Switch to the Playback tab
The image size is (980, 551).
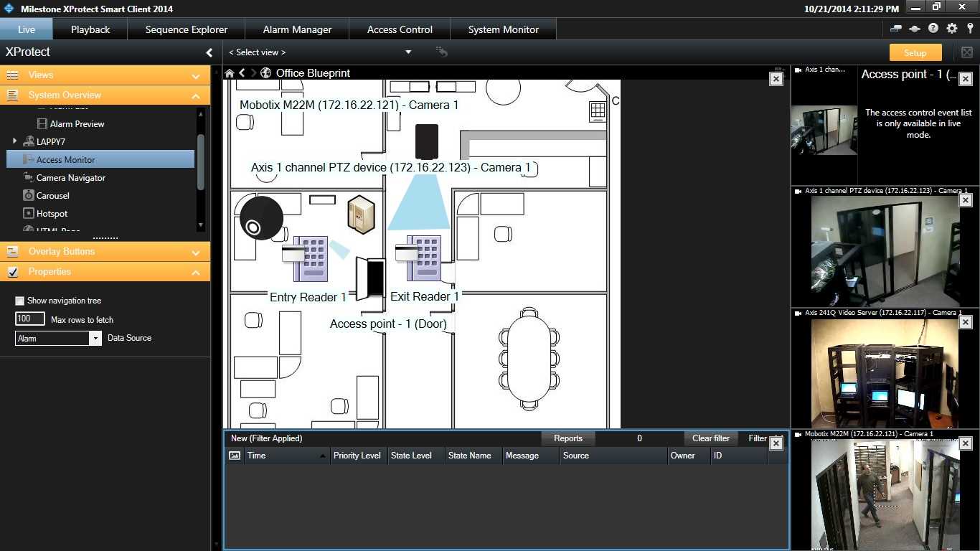(x=90, y=29)
